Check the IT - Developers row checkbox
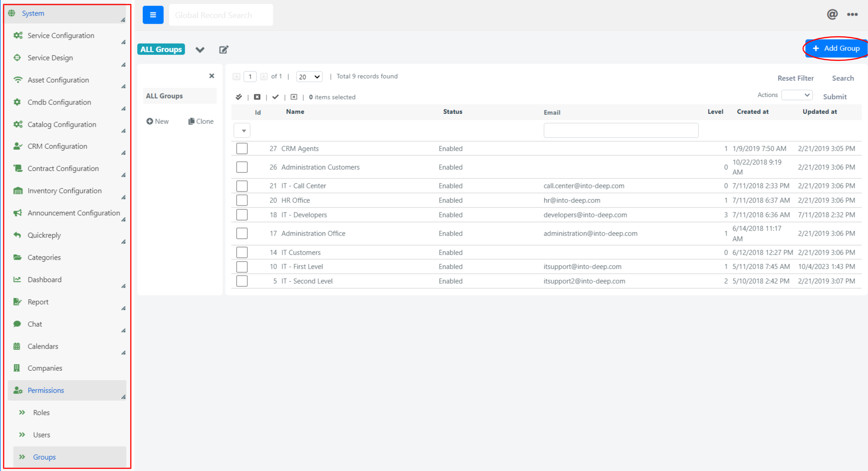Screen dimensions: 868x471 click(x=242, y=215)
